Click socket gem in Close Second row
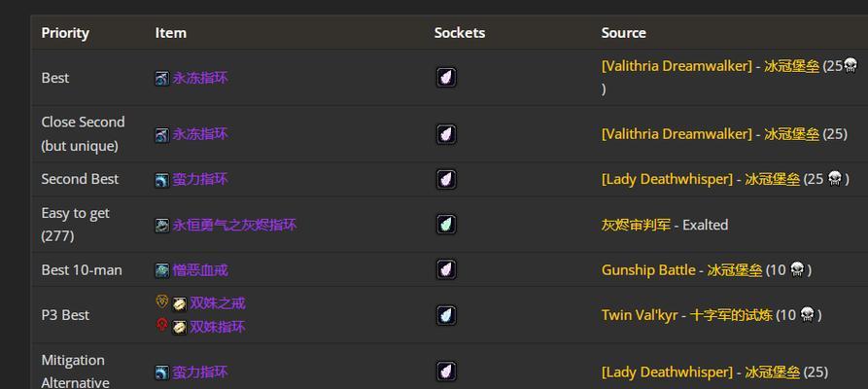 (445, 134)
